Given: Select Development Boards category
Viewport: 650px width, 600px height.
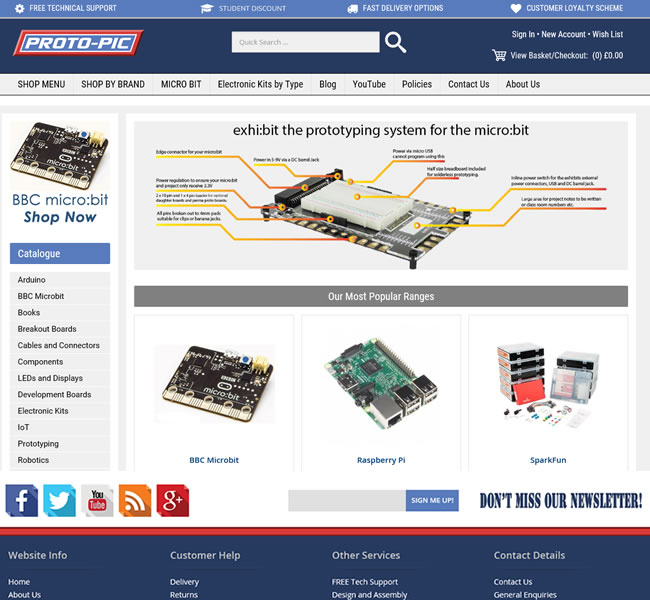Looking at the screenshot, I should (x=54, y=394).
